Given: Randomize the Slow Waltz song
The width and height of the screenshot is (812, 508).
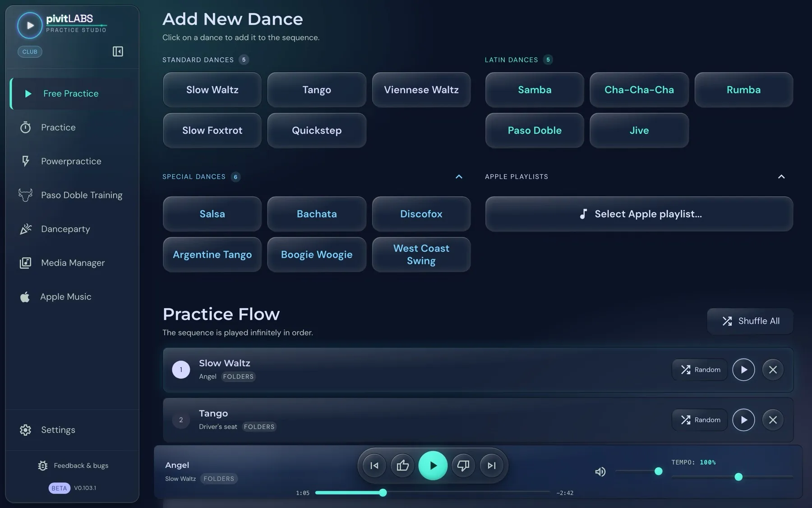Looking at the screenshot, I should coord(700,370).
